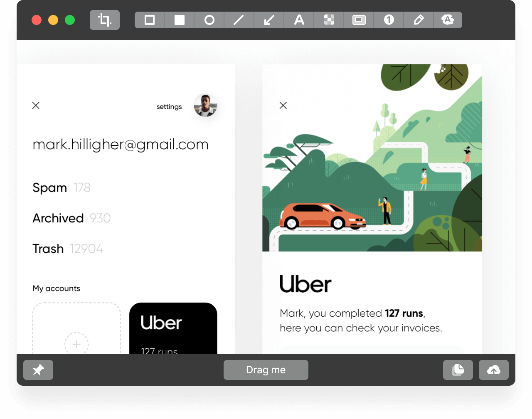This screenshot has width=532, height=419.
Task: Close the Uber invoice panel
Action: pyautogui.click(x=283, y=106)
